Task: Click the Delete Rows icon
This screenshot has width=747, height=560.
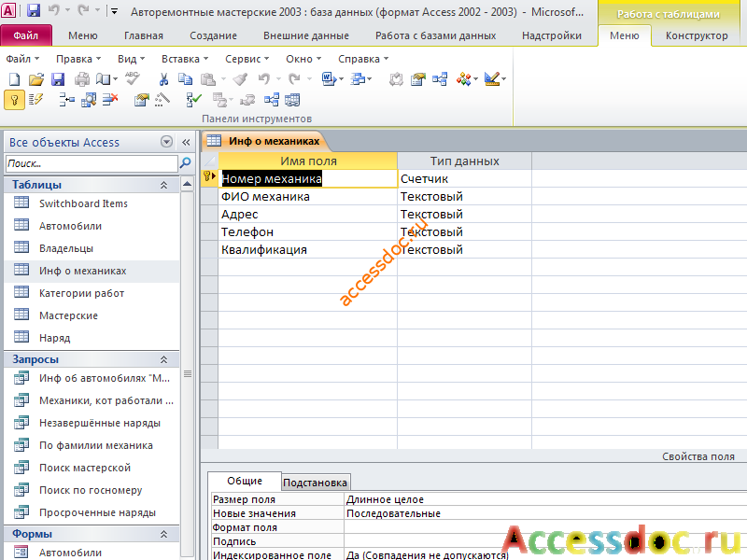Action: point(110,100)
